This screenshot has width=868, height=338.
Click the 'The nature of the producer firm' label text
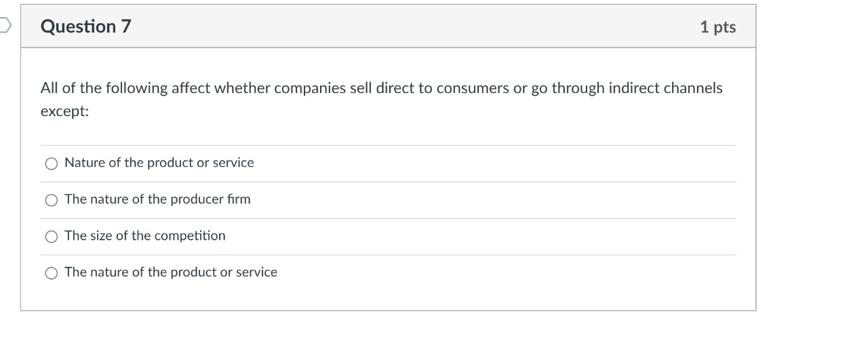(157, 200)
